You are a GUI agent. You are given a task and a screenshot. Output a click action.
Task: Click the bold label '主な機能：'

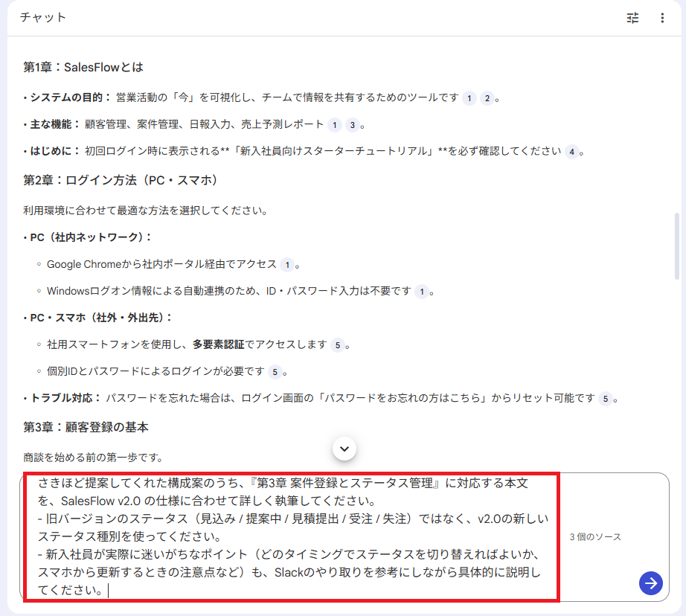55,124
